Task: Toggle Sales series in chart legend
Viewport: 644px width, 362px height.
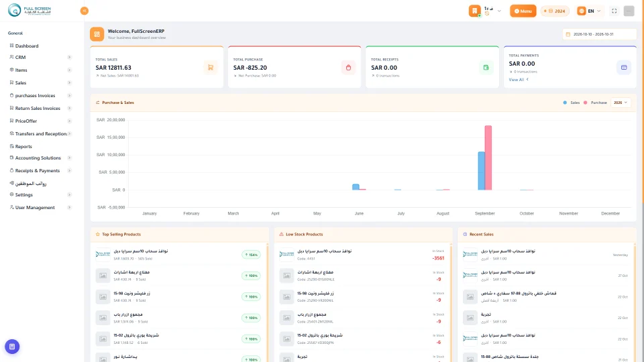Action: (x=572, y=103)
